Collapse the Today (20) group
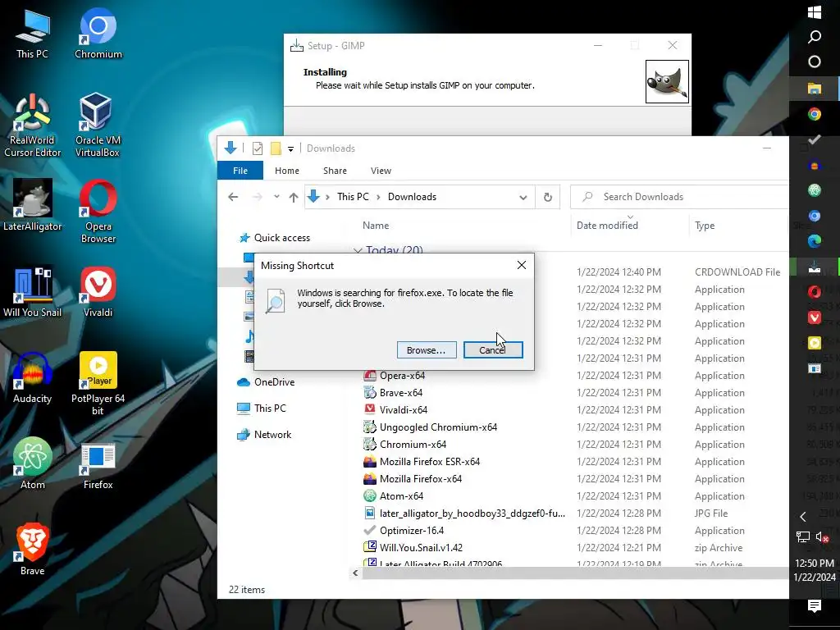 tap(358, 250)
